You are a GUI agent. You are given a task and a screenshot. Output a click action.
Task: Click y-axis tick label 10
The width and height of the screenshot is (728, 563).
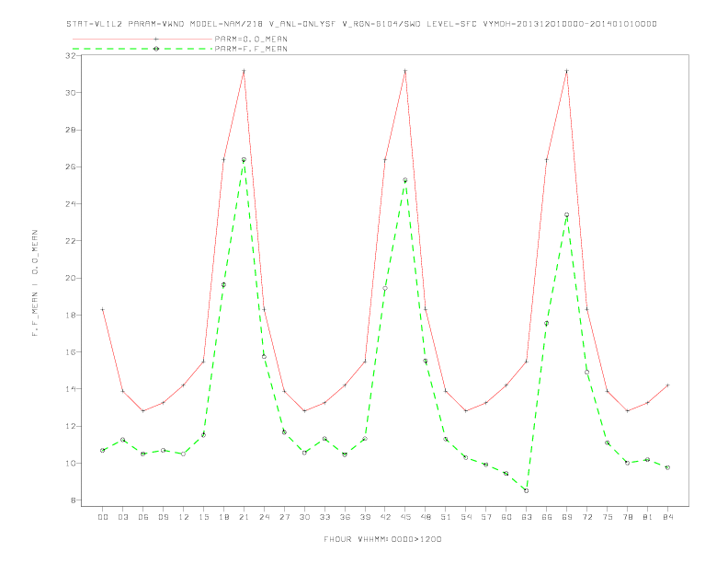click(x=71, y=463)
